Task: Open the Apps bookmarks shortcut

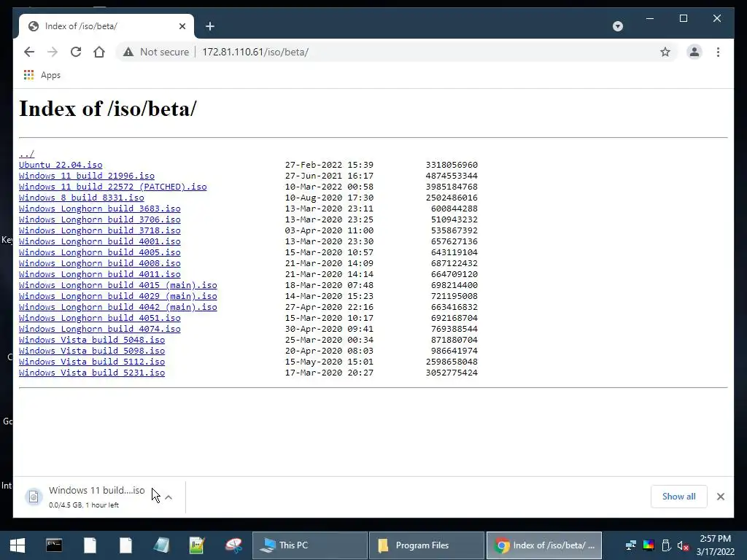Action: 42,75
